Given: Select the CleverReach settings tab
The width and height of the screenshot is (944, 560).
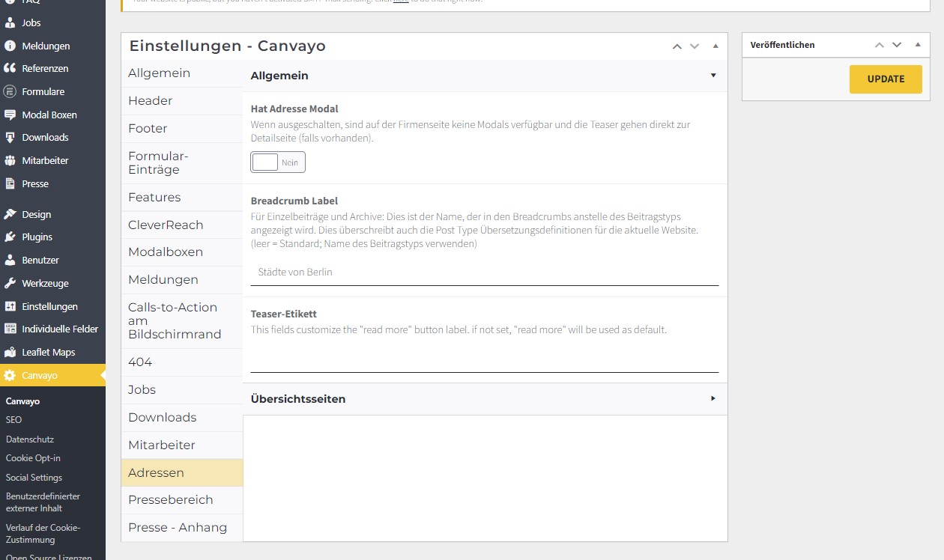Looking at the screenshot, I should tap(166, 225).
